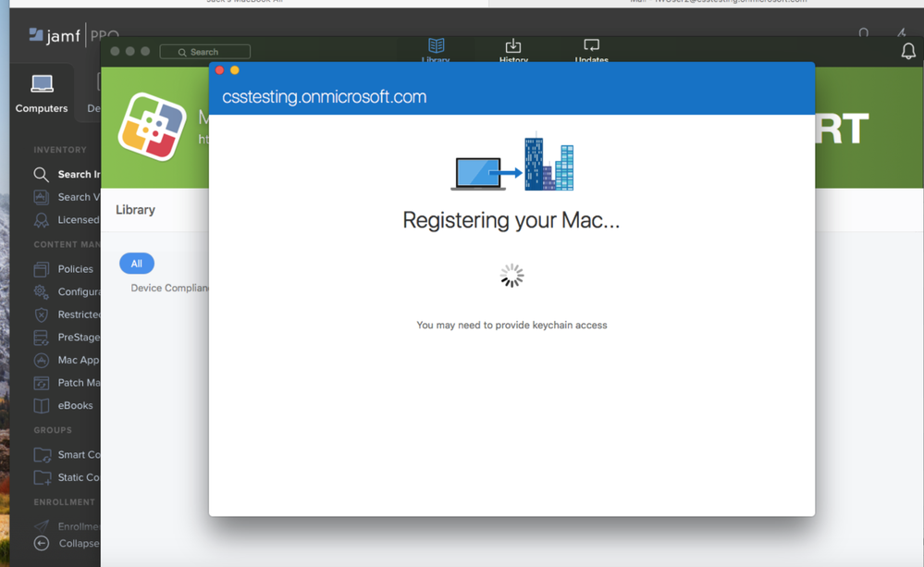Screen dimensions: 924x567
Task: Open the Device Compliance category
Action: [169, 289]
